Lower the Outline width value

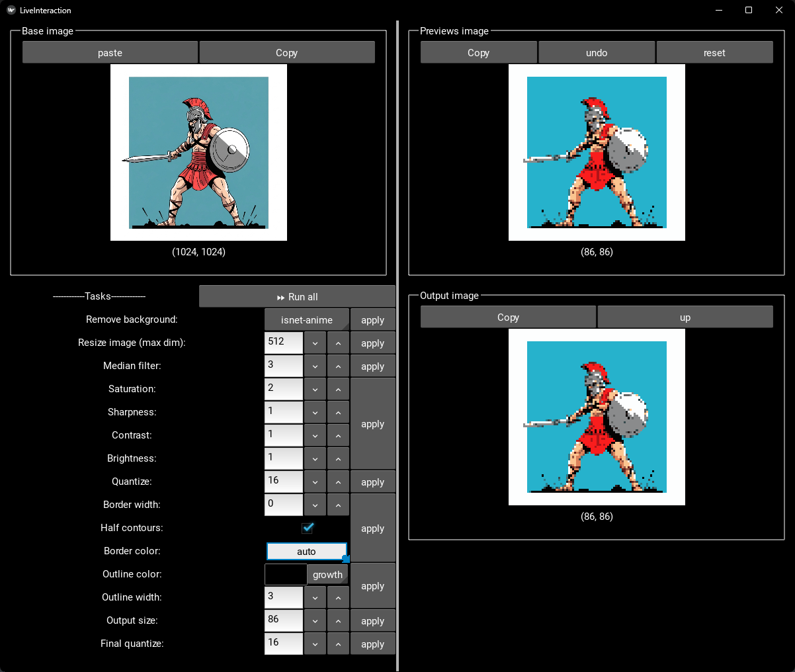click(x=315, y=598)
